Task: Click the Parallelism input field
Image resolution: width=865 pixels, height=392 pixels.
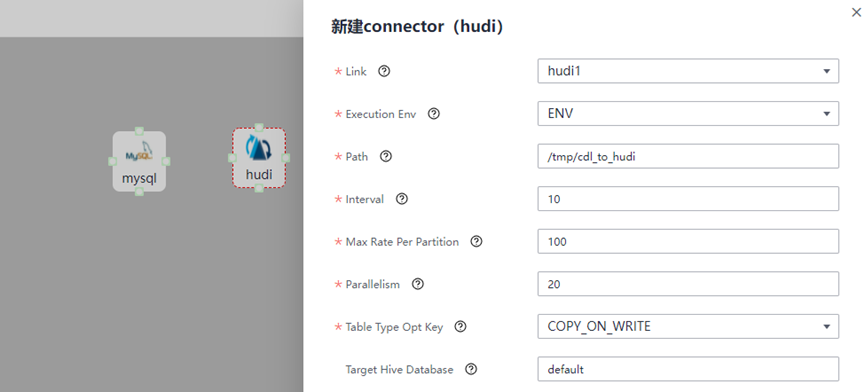Action: pos(688,284)
